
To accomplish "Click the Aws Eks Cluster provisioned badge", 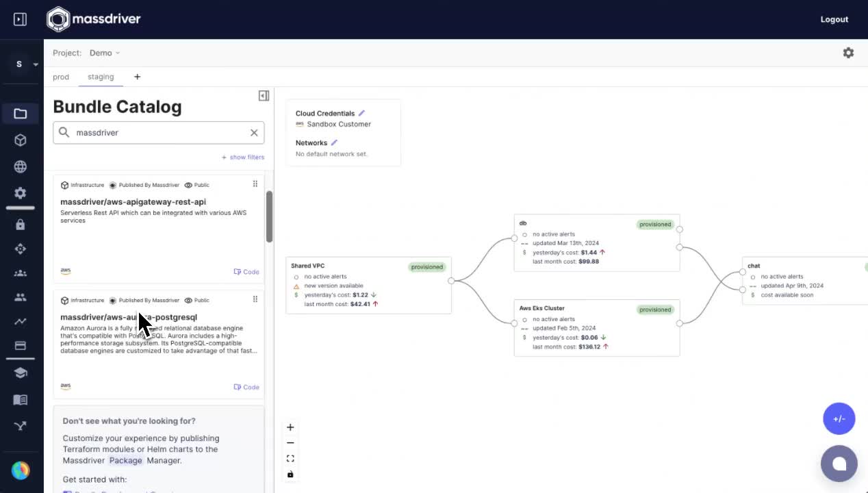I will point(655,309).
